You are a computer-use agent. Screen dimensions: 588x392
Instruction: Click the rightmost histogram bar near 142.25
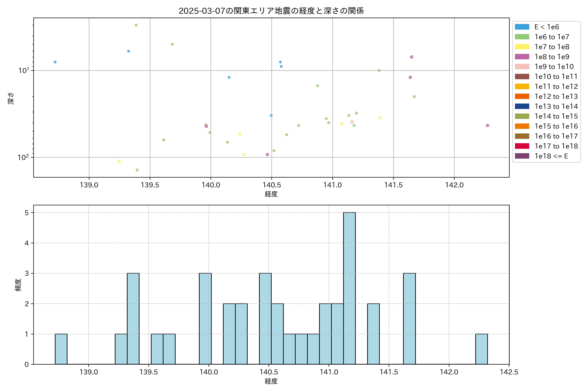(x=481, y=349)
